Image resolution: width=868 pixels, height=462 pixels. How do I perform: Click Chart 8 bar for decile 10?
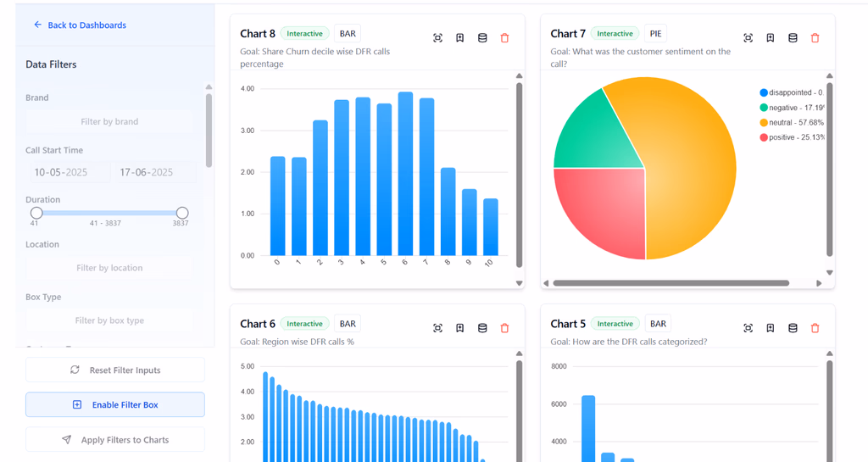[491, 227]
